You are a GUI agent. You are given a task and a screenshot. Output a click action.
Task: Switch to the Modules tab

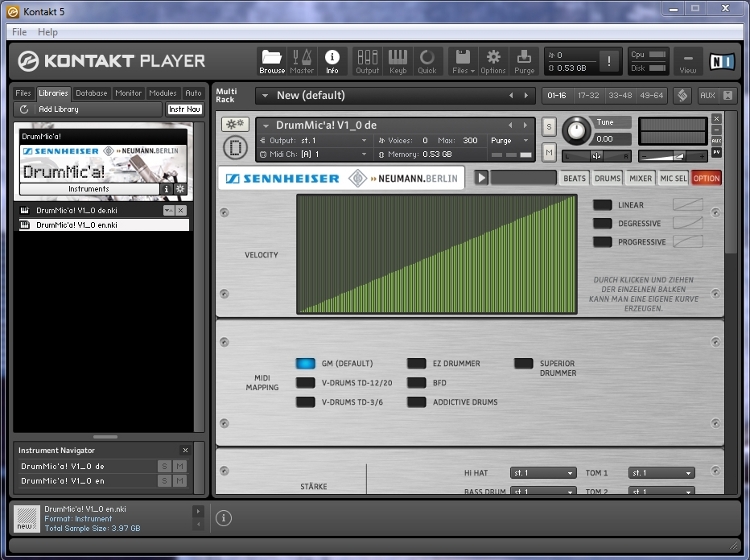(x=163, y=93)
